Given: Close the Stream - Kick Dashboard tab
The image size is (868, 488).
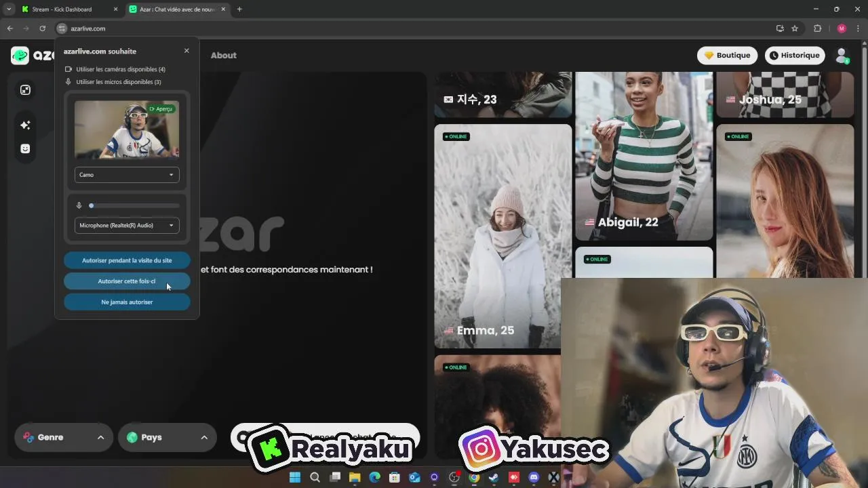Looking at the screenshot, I should [115, 9].
